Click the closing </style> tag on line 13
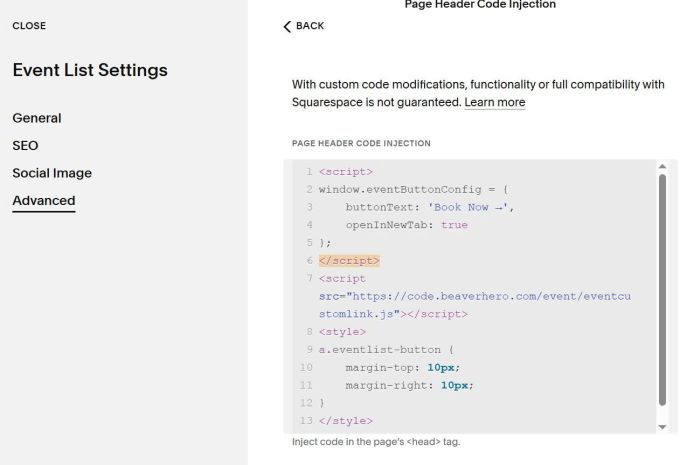This screenshot has height=465, width=700. click(346, 421)
